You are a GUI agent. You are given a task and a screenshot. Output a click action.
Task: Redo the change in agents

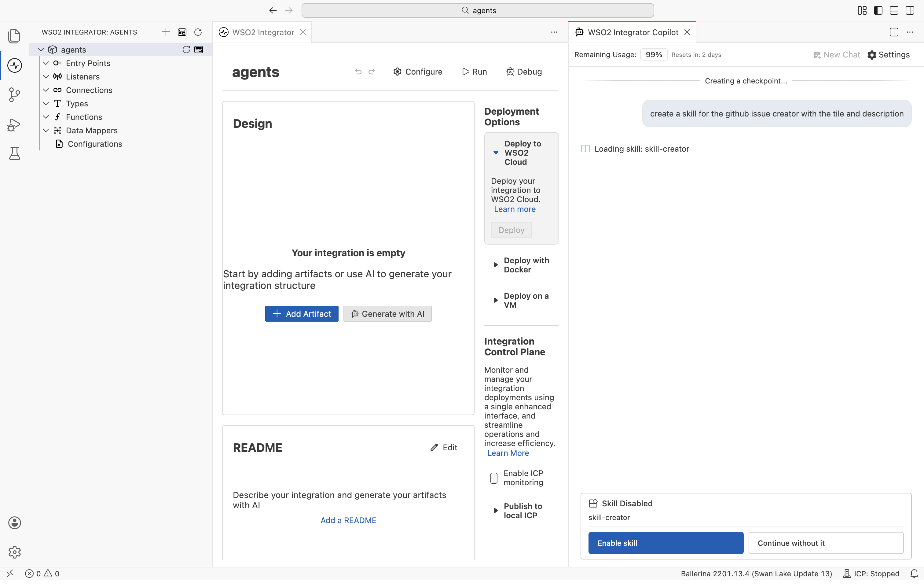coord(372,72)
